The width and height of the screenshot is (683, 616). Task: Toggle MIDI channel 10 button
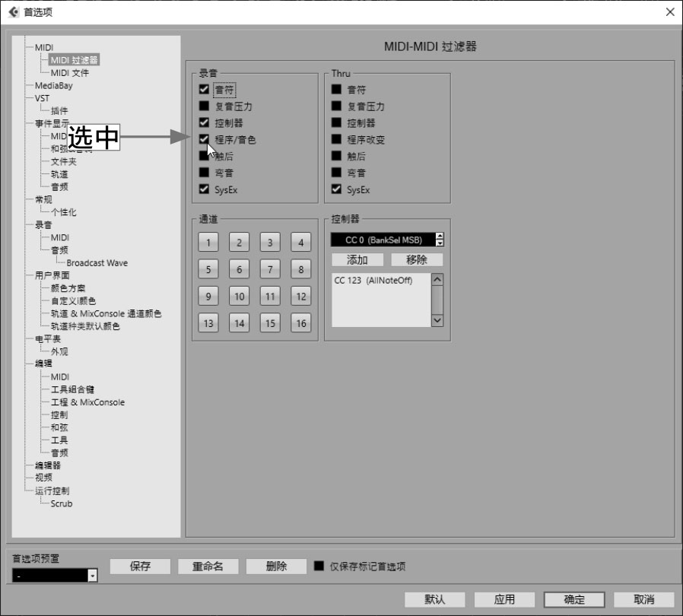click(239, 297)
